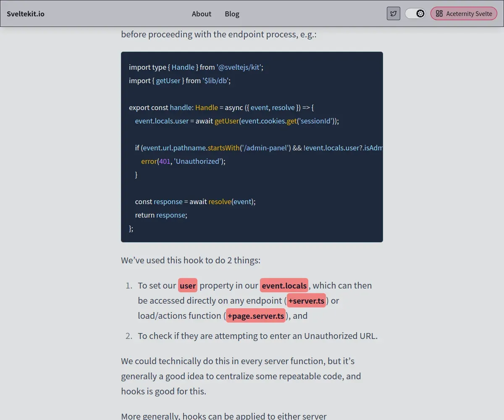Select the "+server.ts" inline code chip
This screenshot has width=504, height=420.
point(306,301)
